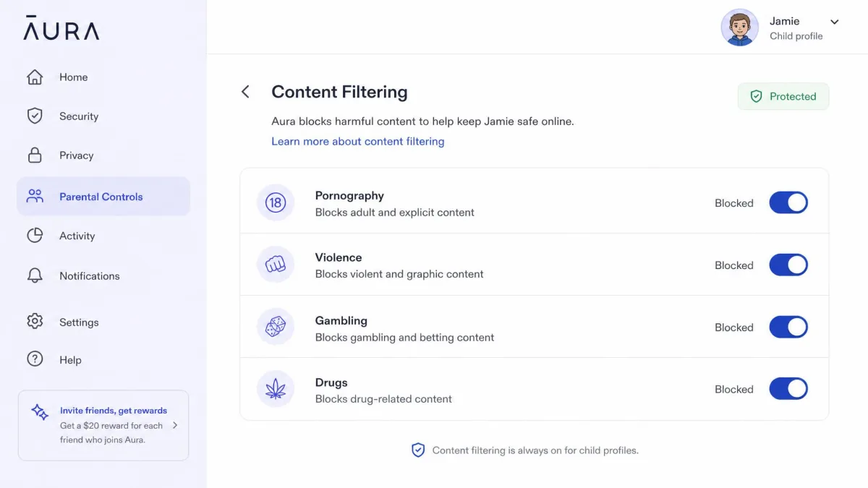Click 'Blocks adult and explicit content' description
Screen dimensions: 868x488
click(x=395, y=213)
